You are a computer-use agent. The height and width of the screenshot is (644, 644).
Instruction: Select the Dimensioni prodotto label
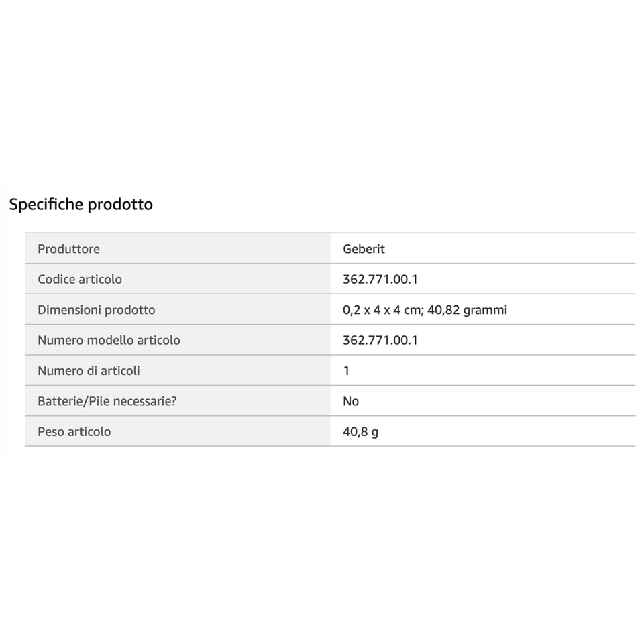pyautogui.click(x=96, y=310)
